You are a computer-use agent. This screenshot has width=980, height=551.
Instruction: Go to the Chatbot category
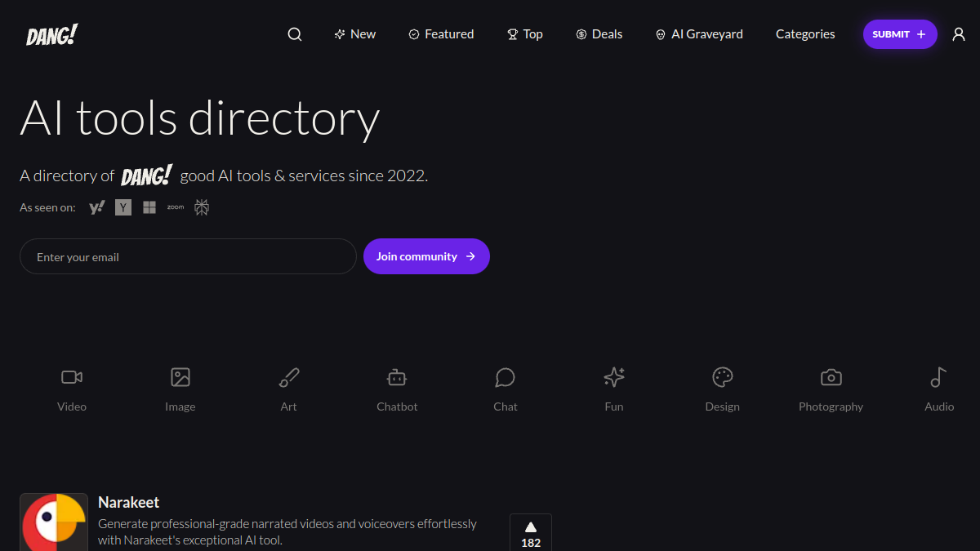point(397,389)
